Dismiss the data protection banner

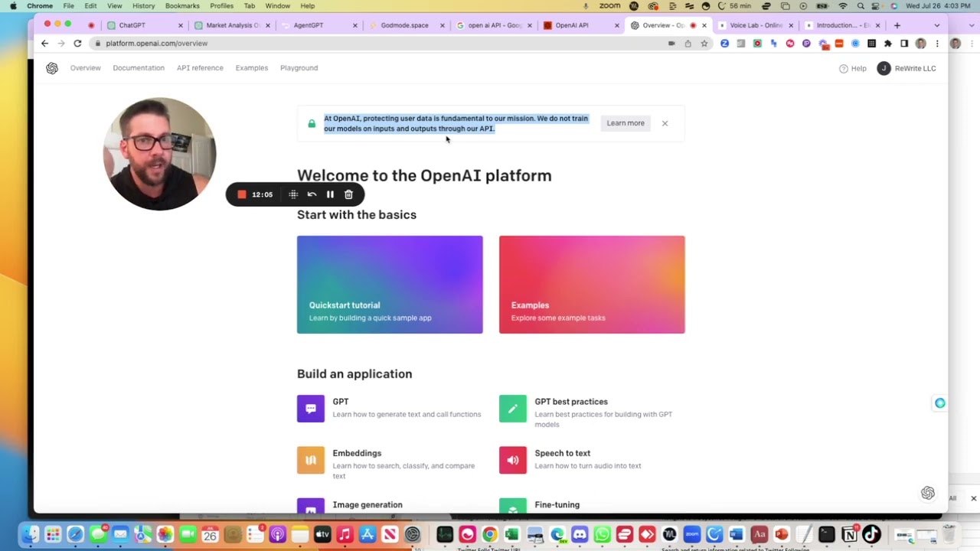click(665, 123)
